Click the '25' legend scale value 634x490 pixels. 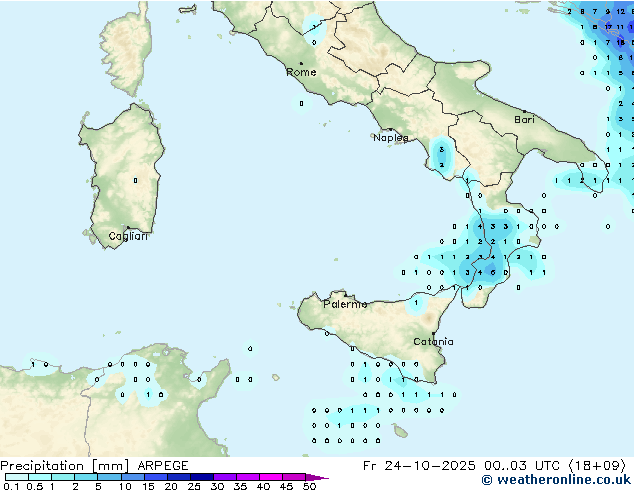pyautogui.click(x=194, y=486)
